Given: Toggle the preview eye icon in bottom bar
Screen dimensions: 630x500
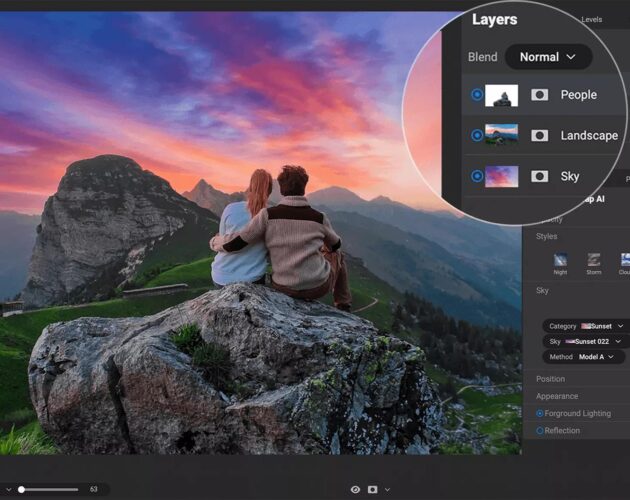Looking at the screenshot, I should (355, 490).
